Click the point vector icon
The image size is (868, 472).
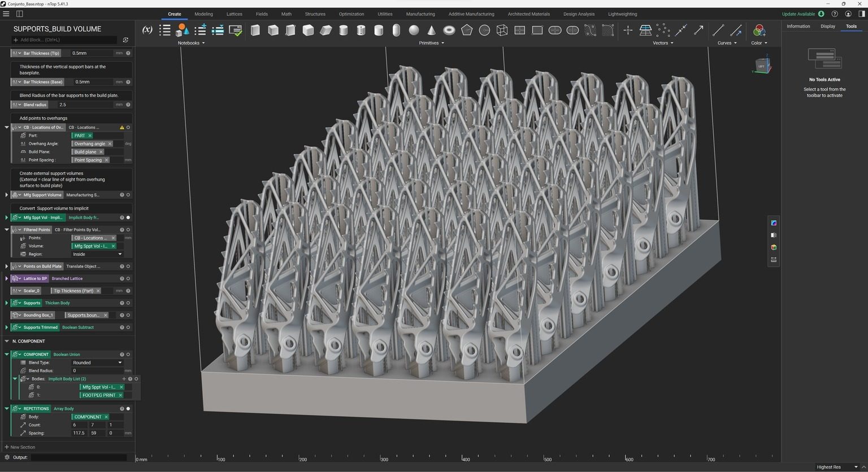coord(628,30)
